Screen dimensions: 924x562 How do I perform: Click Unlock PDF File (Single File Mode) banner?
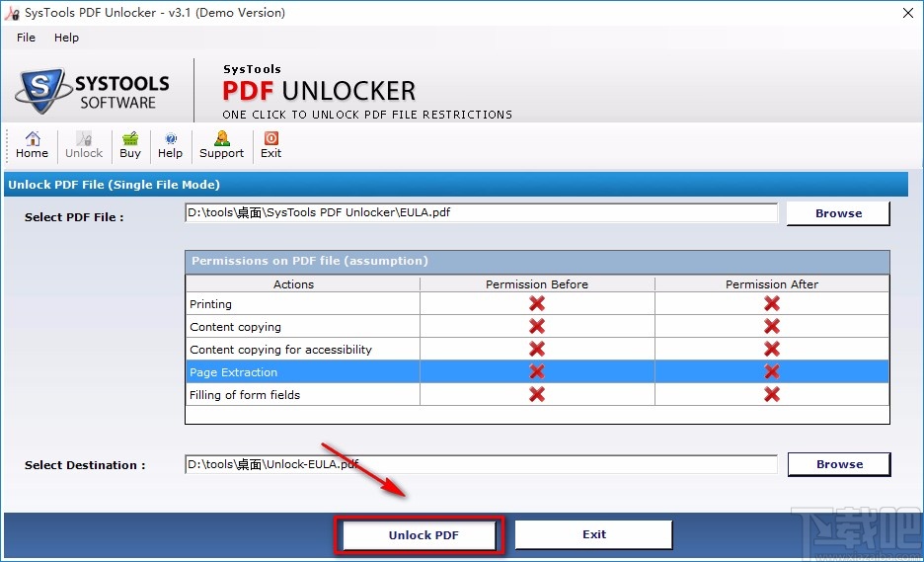455,185
